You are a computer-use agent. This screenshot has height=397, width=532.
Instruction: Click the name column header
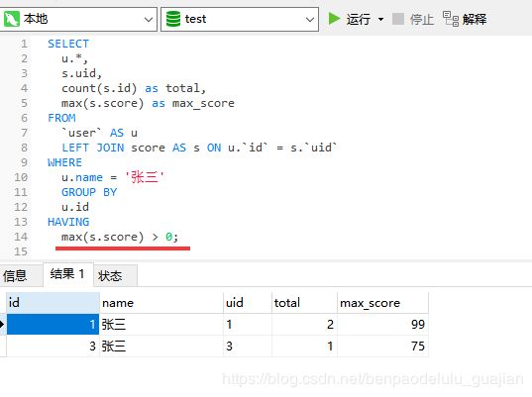pyautogui.click(x=161, y=302)
